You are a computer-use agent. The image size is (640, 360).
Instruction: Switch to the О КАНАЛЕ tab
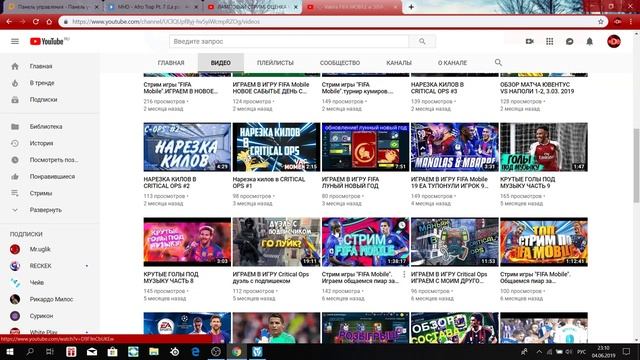pyautogui.click(x=452, y=63)
